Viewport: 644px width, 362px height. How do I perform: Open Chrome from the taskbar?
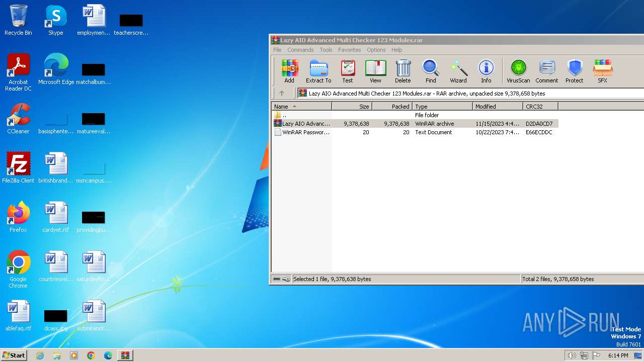point(91,355)
